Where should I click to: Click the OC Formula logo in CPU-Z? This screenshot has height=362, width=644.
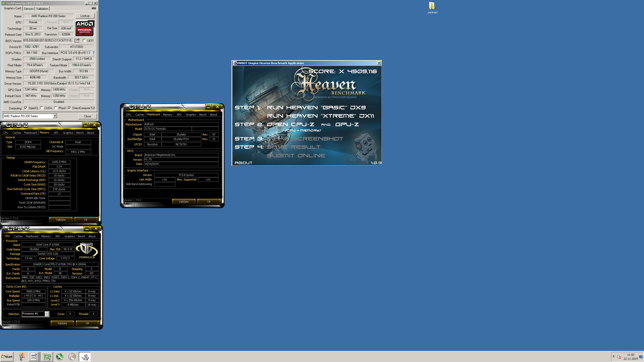pyautogui.click(x=87, y=250)
